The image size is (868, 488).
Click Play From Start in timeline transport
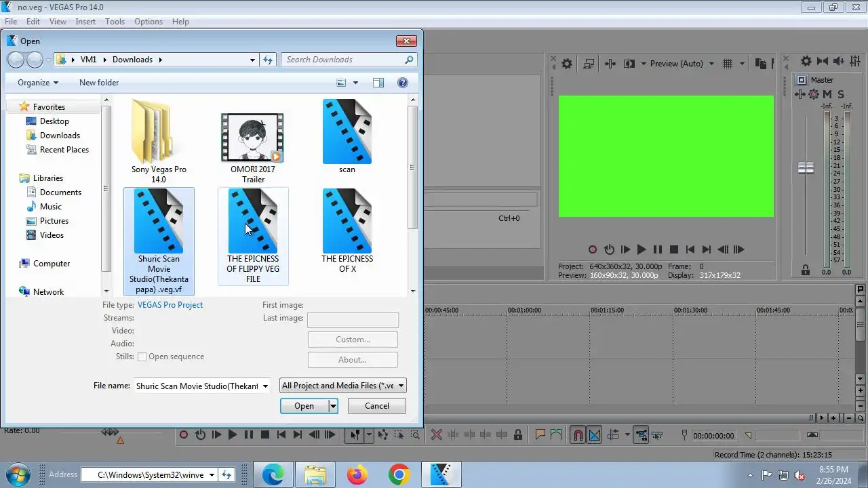[216, 435]
